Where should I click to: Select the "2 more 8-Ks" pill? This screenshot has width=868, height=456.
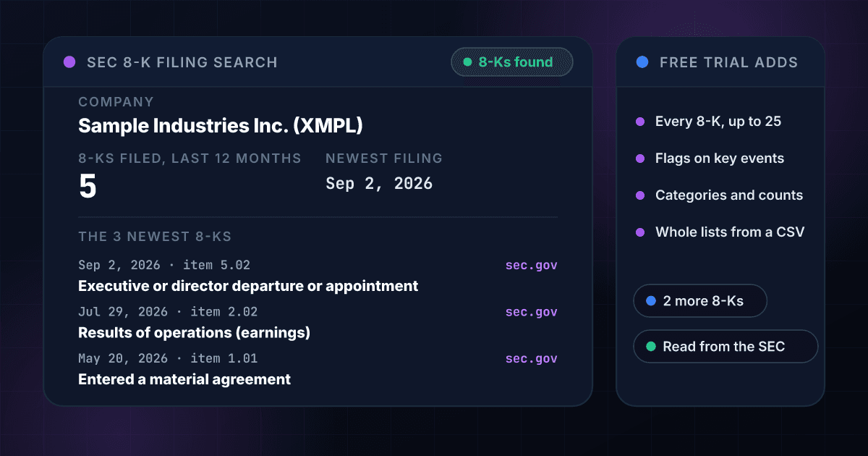click(700, 300)
